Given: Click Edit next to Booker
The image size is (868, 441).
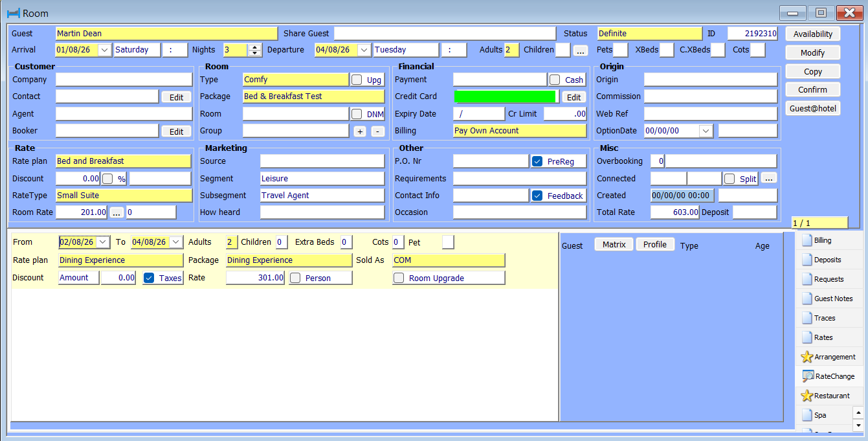Looking at the screenshot, I should (177, 131).
